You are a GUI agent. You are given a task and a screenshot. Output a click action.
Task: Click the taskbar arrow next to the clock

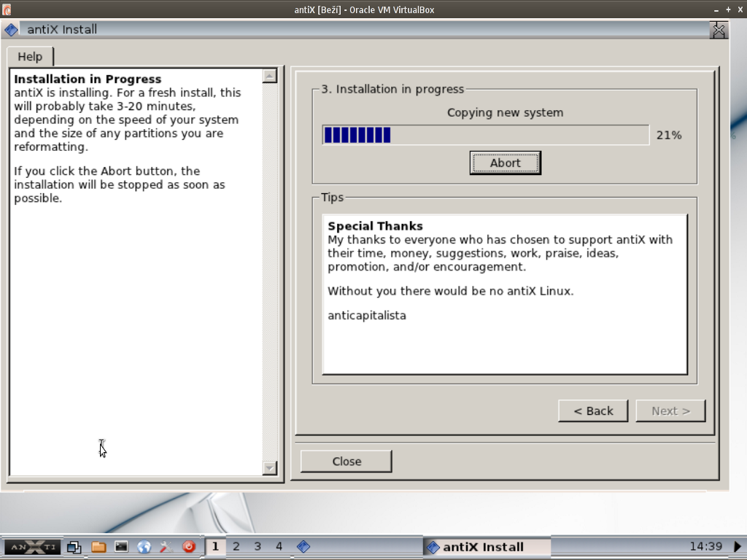coord(737,547)
